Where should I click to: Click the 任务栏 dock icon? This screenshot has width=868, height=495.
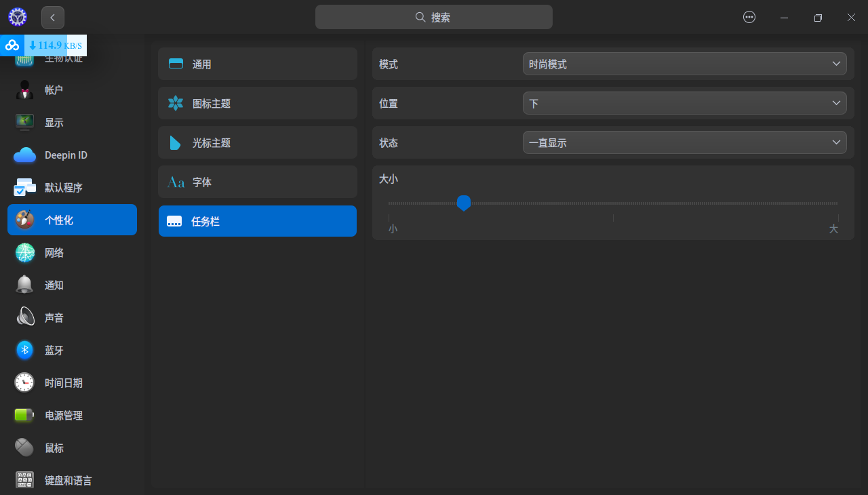click(x=174, y=221)
